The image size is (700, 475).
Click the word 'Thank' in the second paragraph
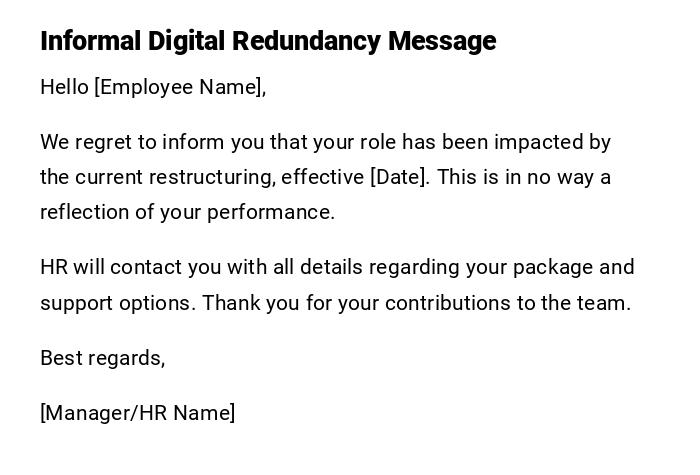230,303
